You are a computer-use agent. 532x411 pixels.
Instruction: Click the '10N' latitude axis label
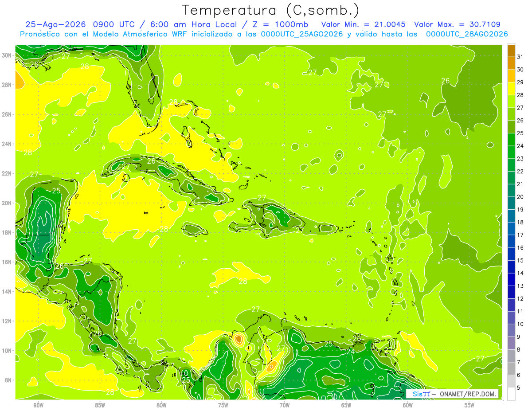click(7, 350)
